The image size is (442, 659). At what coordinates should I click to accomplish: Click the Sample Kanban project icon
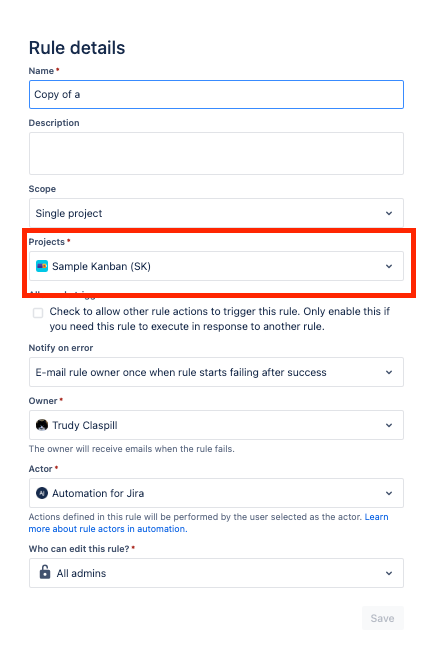coord(42,266)
